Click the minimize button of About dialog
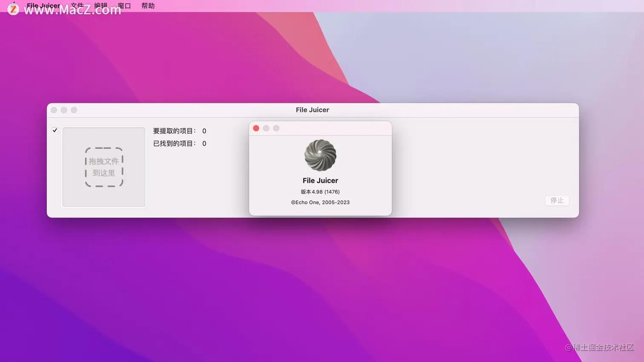Image resolution: width=644 pixels, height=362 pixels. (x=266, y=128)
